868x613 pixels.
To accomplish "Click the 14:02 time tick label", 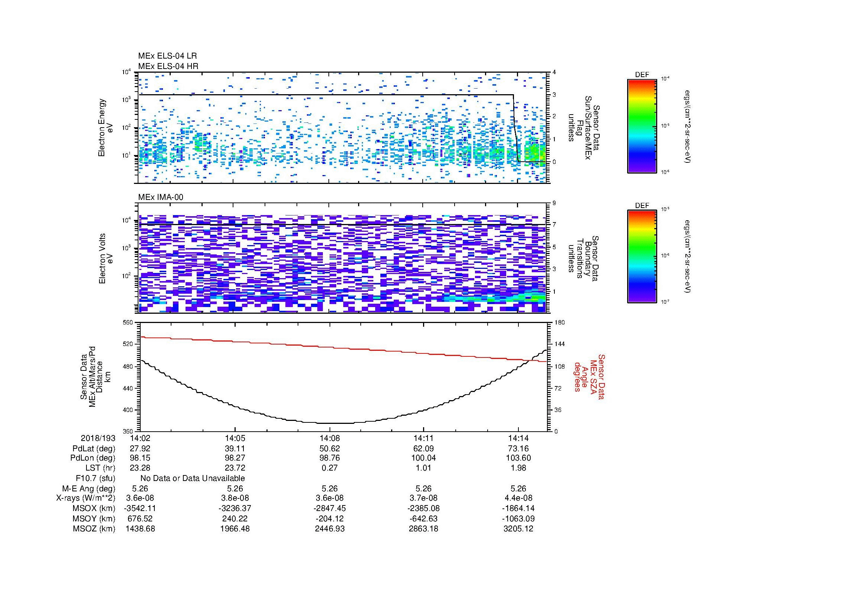I will tap(140, 438).
